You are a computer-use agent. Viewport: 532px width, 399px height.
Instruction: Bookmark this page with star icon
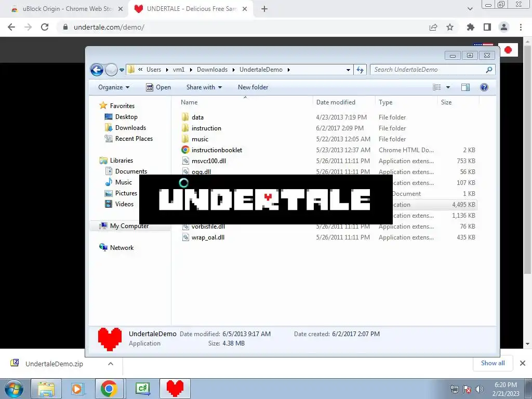450,27
